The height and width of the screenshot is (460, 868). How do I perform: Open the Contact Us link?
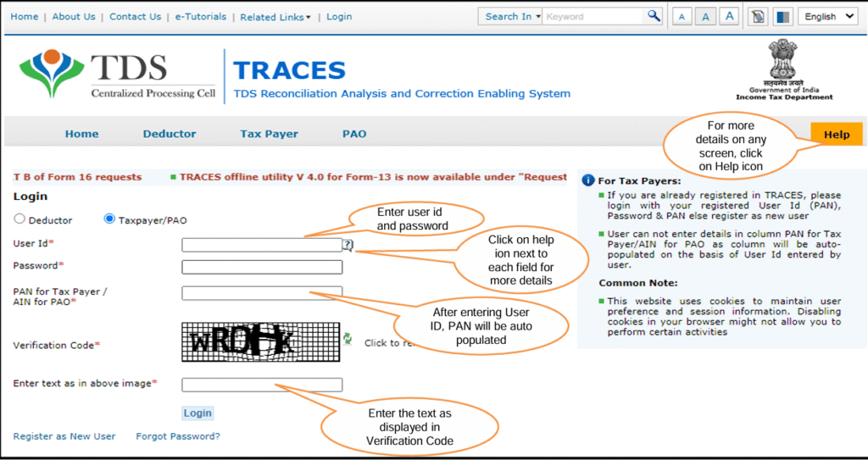[135, 17]
